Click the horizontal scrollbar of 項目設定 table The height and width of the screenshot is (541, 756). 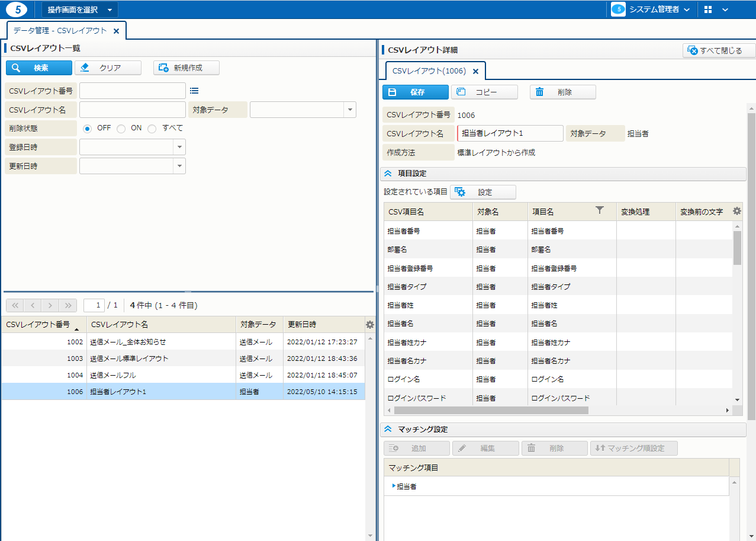click(491, 410)
